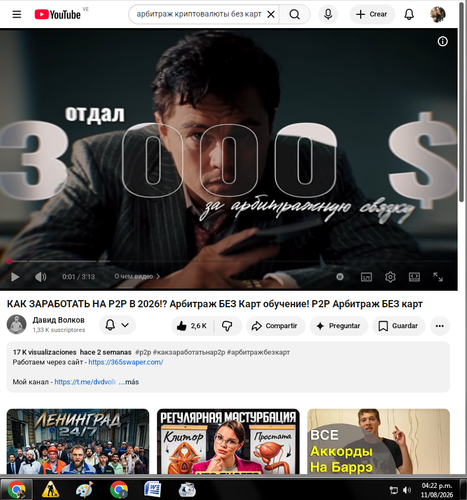Open the Давид Волков channel avatar
Viewport: 467px width, 500px height.
click(16, 324)
